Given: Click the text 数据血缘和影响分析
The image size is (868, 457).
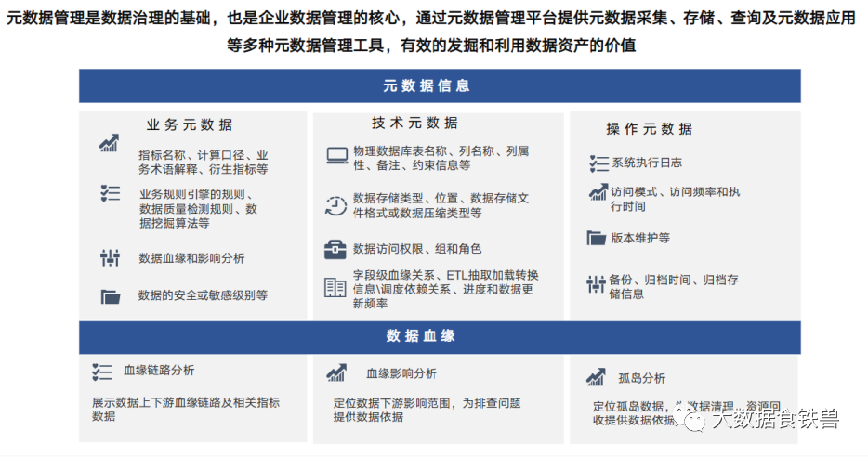Looking at the screenshot, I should (191, 258).
